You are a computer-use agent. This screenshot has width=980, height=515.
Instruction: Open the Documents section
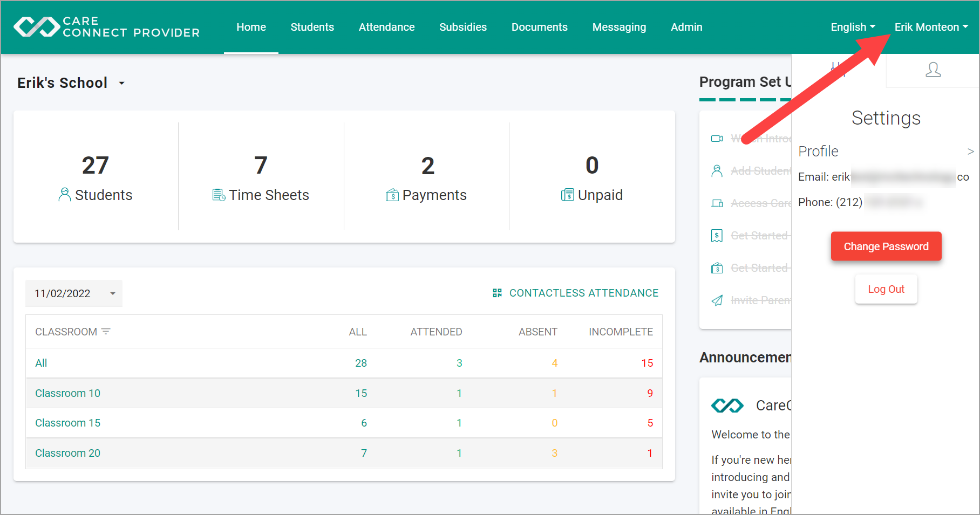pos(539,27)
